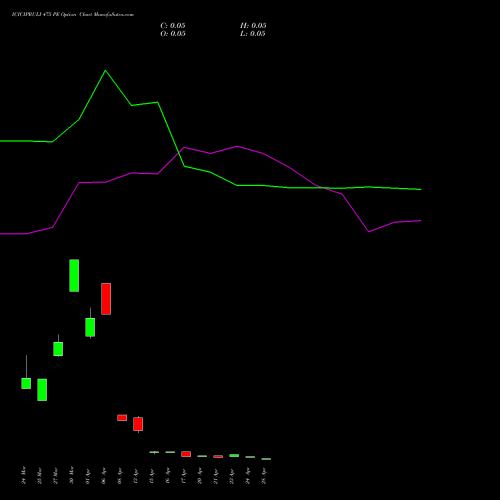Select the red candle above 17 Apr
This screenshot has height=500, width=500.
[186, 454]
